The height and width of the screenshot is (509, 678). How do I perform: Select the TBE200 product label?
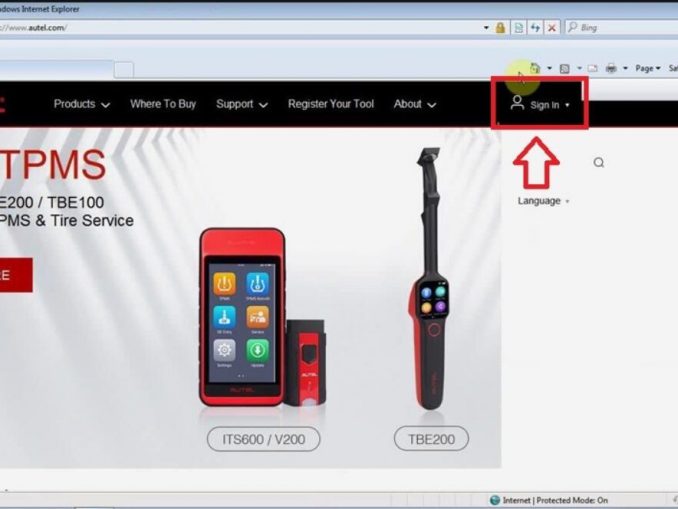431,439
